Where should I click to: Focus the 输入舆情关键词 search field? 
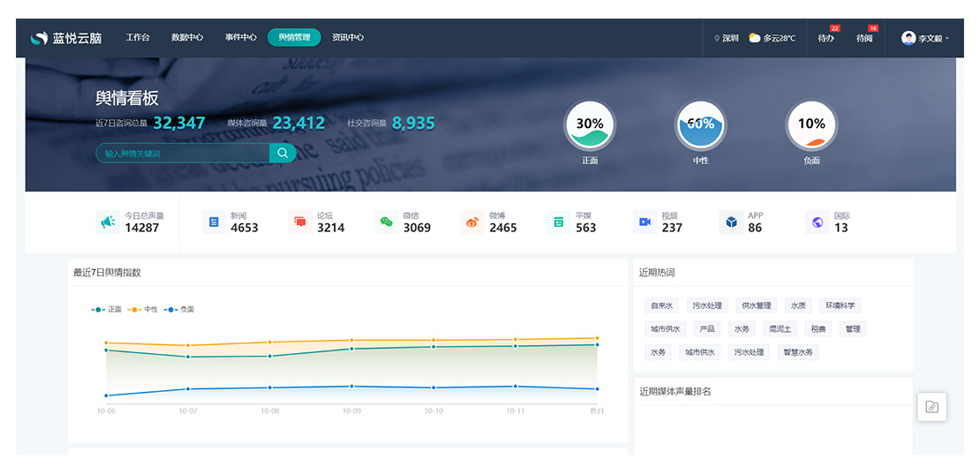coord(183,153)
